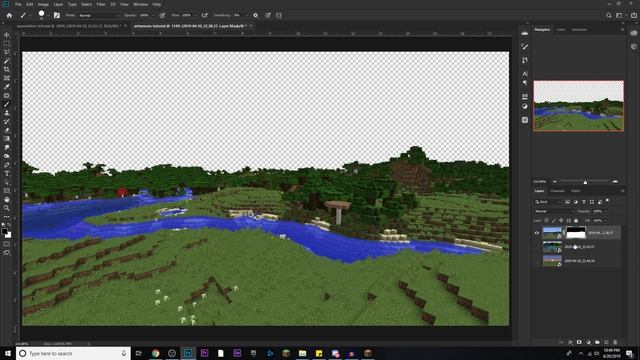Screen dimensions: 640x360
Task: Open the layer blend mode Normal dropdown
Action: coord(555,211)
